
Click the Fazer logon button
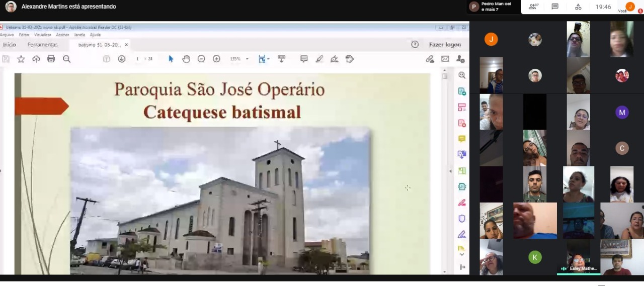(445, 45)
